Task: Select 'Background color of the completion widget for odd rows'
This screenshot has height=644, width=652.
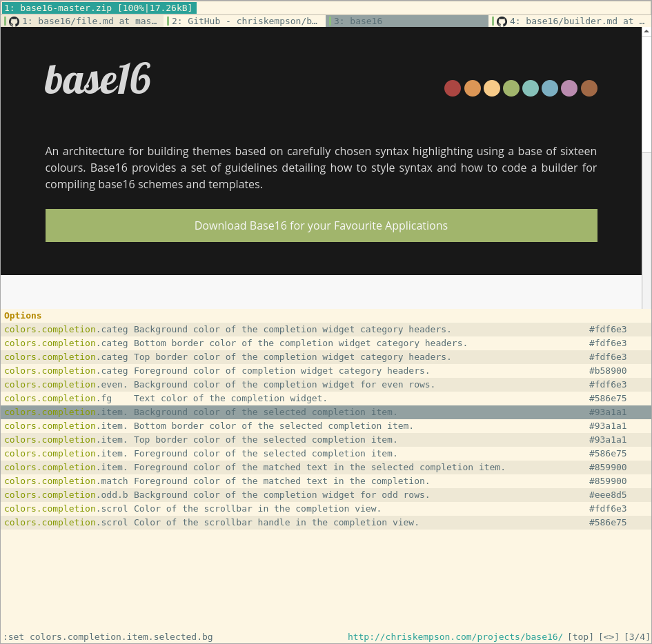Action: [326, 495]
